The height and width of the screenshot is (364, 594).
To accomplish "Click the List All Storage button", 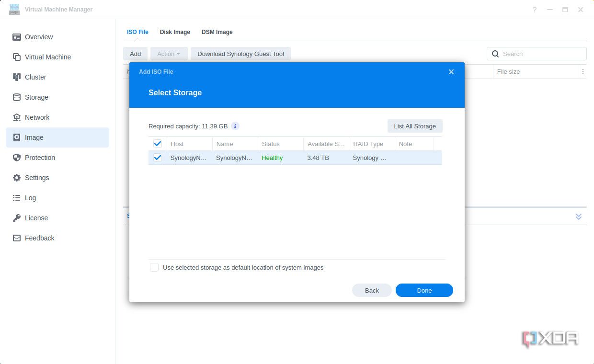I will [414, 126].
